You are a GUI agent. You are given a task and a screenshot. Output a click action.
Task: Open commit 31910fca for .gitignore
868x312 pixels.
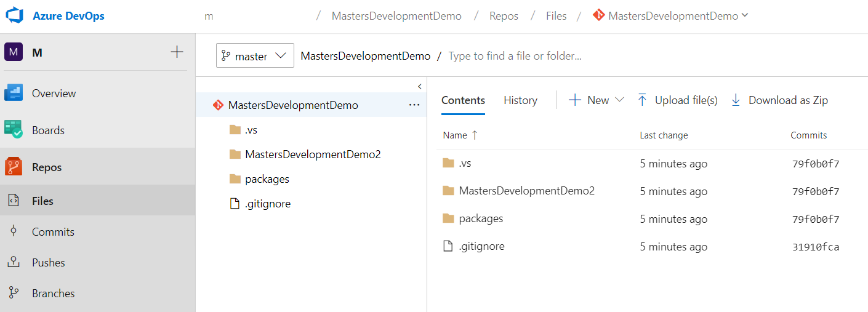click(816, 247)
